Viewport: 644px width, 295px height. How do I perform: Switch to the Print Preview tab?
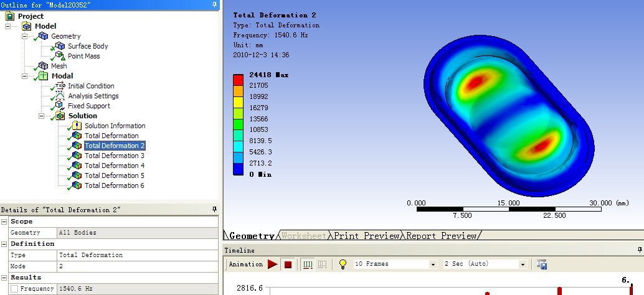(x=366, y=235)
